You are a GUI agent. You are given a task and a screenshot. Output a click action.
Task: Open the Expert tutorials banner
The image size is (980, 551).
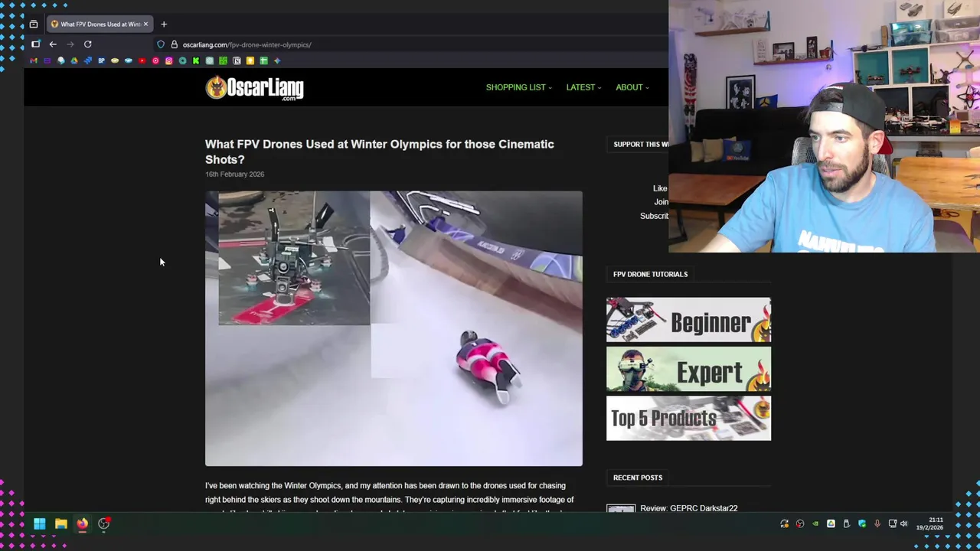point(688,370)
